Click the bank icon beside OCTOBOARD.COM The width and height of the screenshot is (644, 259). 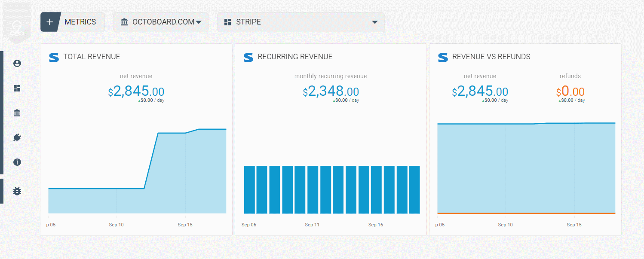pyautogui.click(x=124, y=22)
